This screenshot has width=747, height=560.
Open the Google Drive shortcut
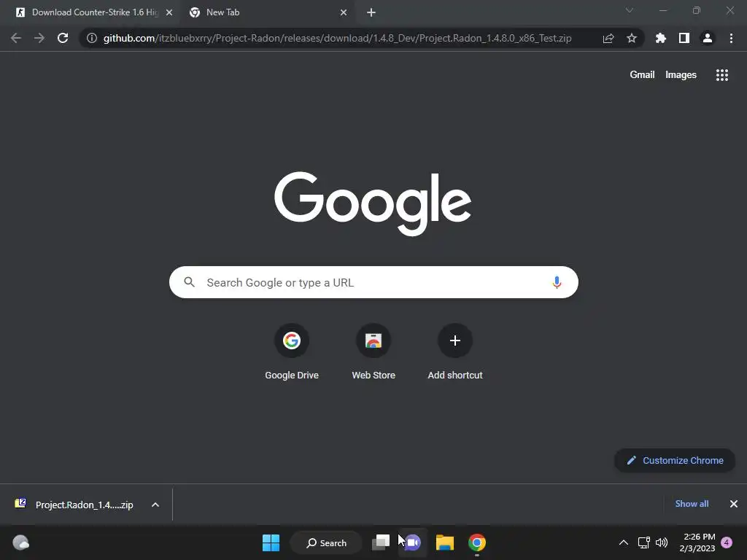tap(292, 352)
